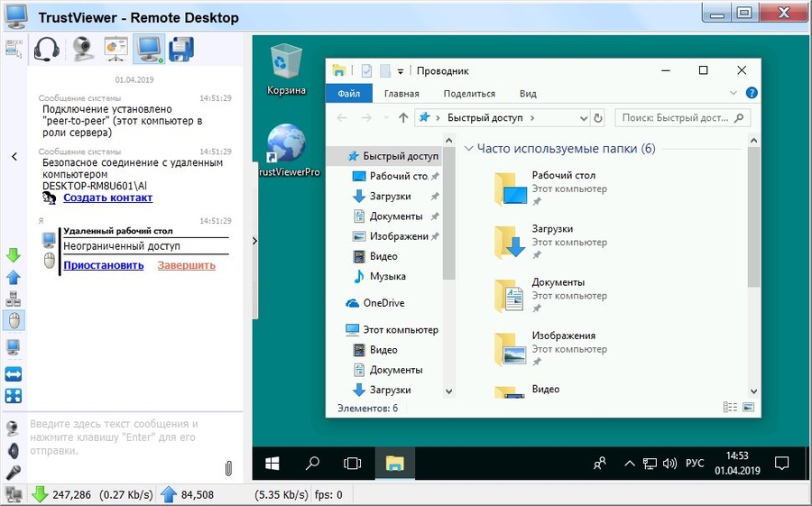Open the quick access toolbar customize dropdown
812x506 pixels.
pos(401,71)
